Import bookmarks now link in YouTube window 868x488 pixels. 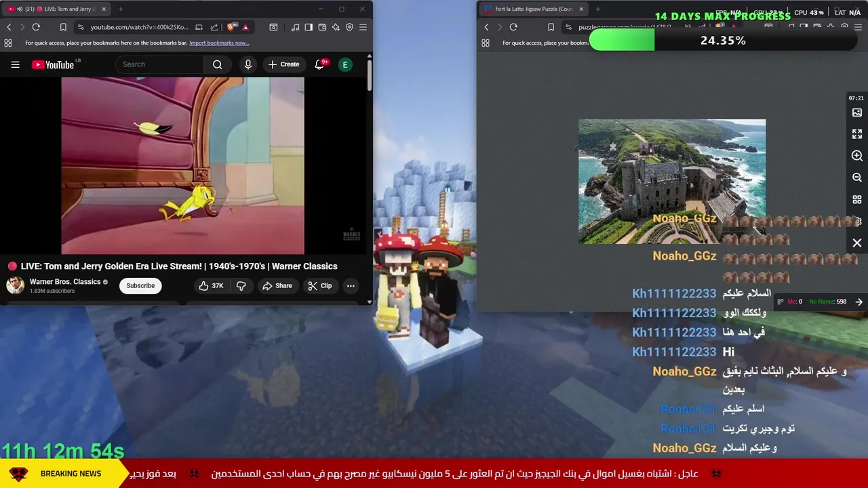tap(219, 43)
